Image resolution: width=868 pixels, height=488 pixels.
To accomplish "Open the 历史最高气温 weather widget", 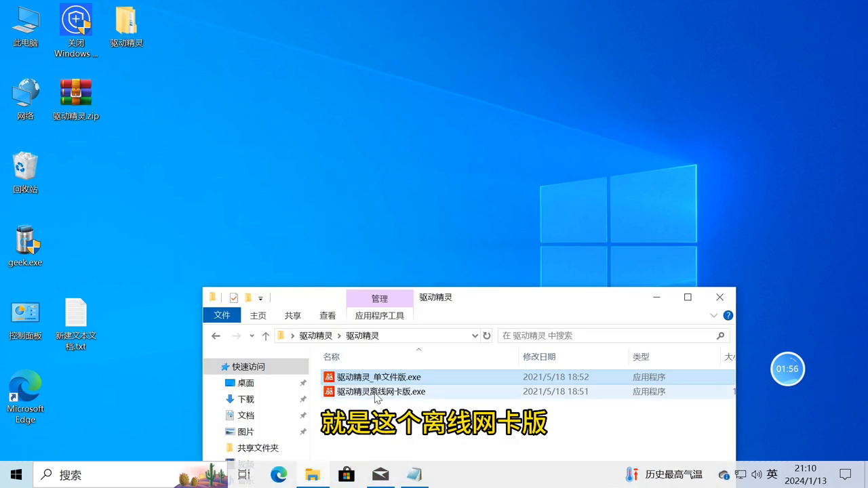I will point(665,474).
